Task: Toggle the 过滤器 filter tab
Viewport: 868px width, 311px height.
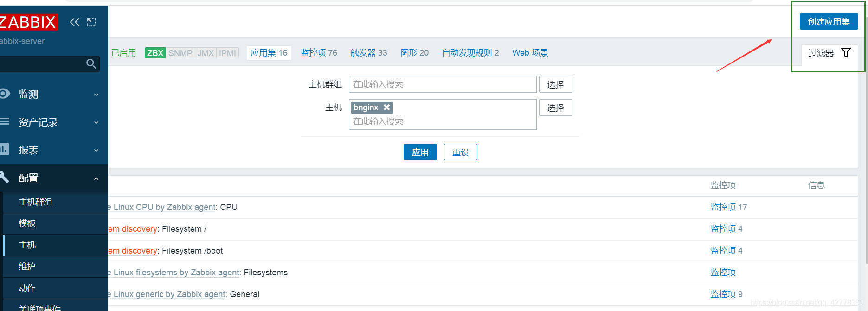Action: pyautogui.click(x=829, y=53)
